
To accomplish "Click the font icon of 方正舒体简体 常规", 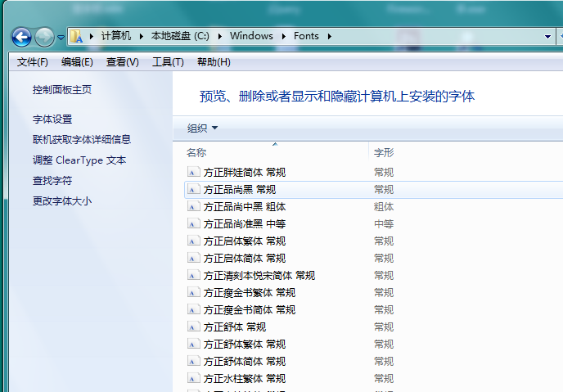I will [193, 361].
